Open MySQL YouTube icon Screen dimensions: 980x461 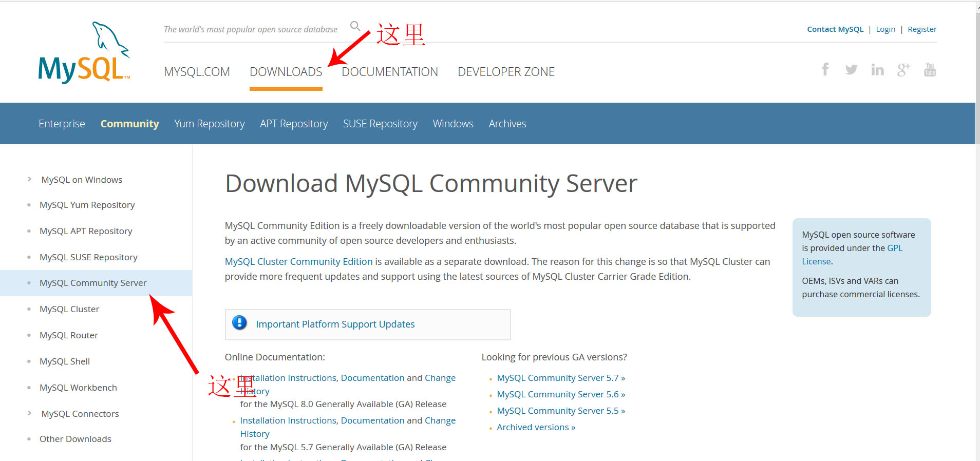pyautogui.click(x=930, y=69)
